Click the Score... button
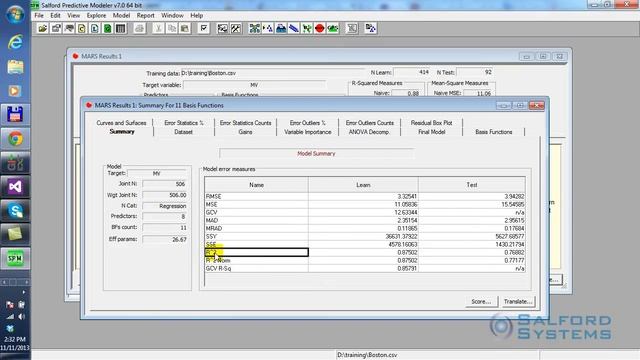640x360 pixels. (481, 302)
